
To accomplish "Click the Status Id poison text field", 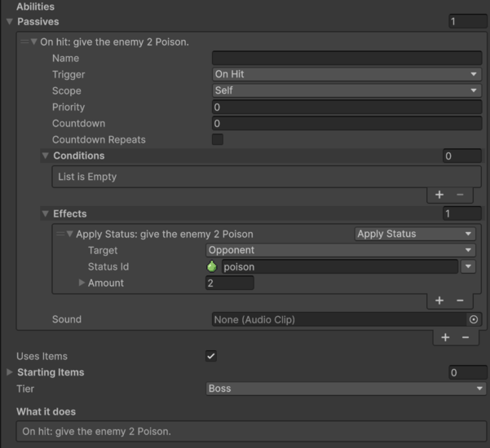I will pos(340,266).
